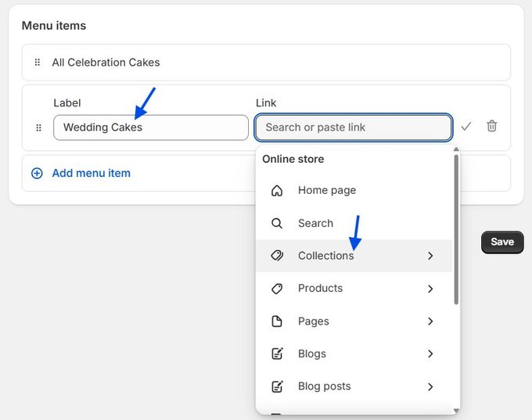This screenshot has width=532, height=420.
Task: Click the Online store heading
Action: click(x=293, y=159)
